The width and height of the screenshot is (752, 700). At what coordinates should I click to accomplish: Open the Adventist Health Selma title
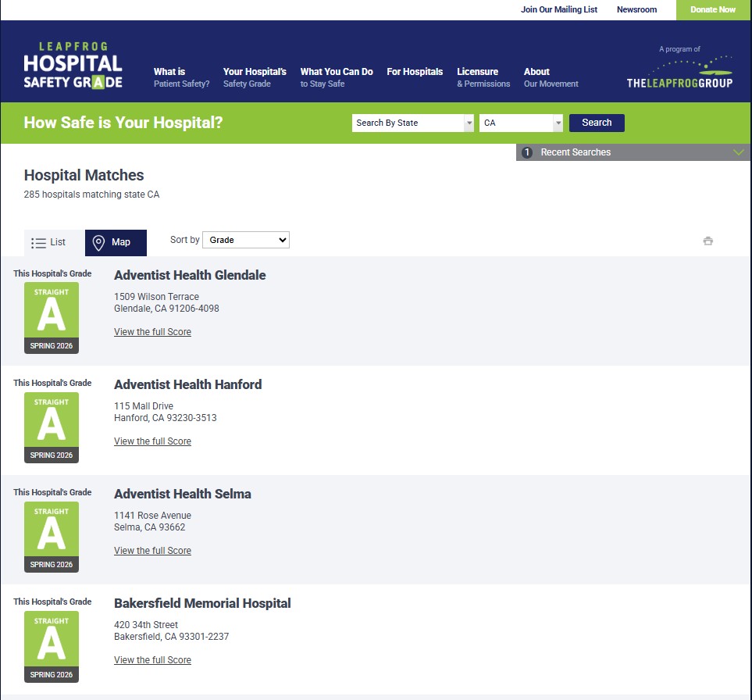[x=183, y=494]
